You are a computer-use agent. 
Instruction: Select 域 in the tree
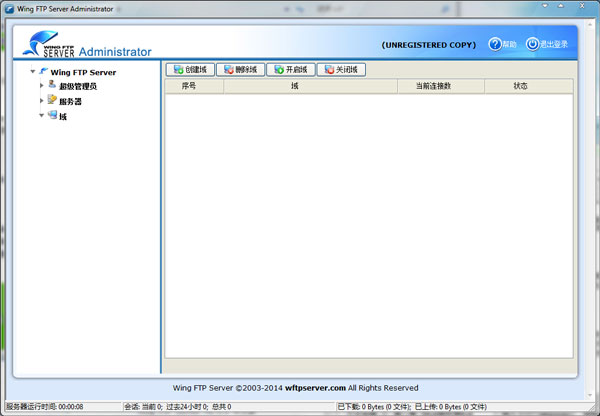click(63, 117)
